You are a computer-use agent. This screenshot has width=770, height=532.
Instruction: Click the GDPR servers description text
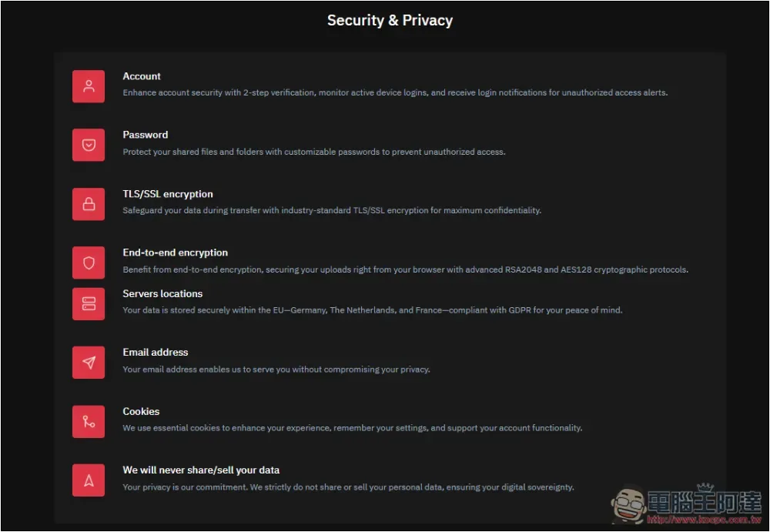coord(373,310)
